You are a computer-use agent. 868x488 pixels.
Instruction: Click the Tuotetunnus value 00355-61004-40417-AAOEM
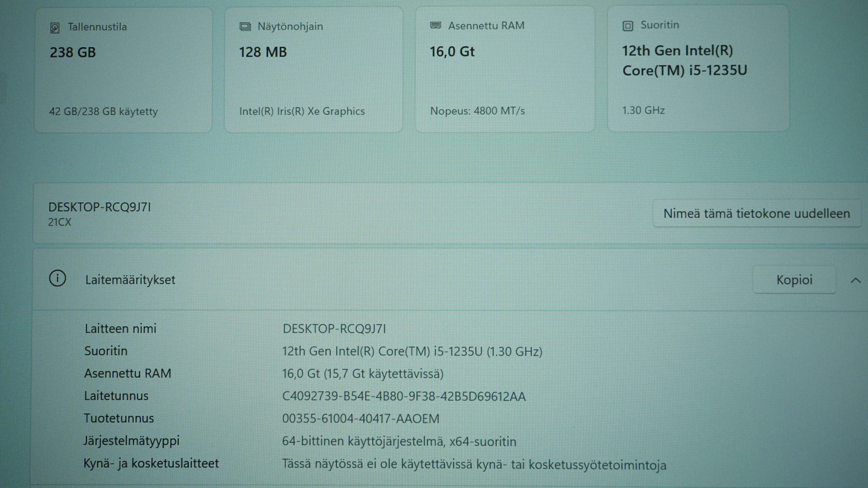361,419
